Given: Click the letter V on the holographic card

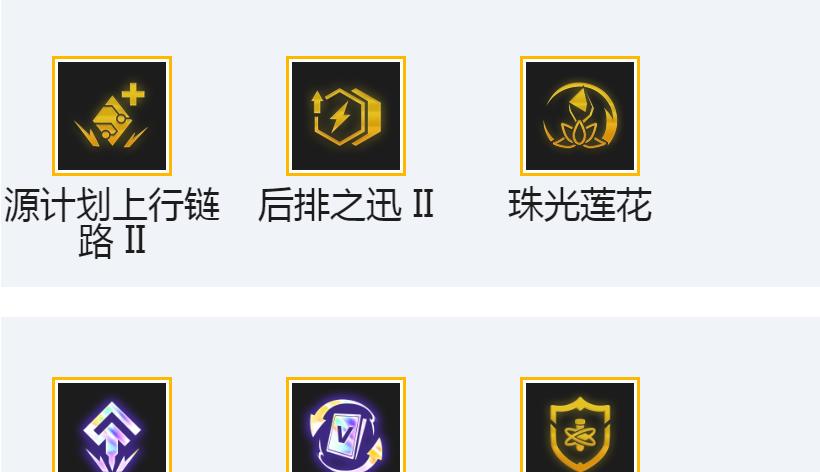Looking at the screenshot, I should [343, 435].
